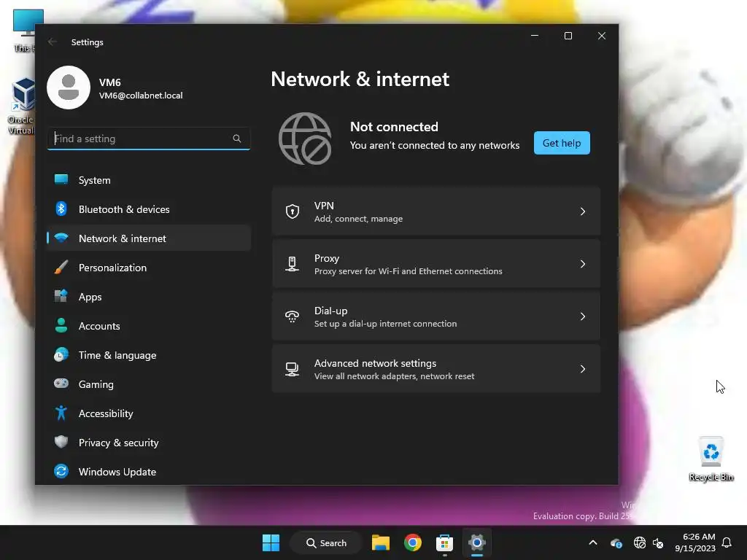Click the muted volume tray icon
The height and width of the screenshot is (560, 747).
(659, 542)
